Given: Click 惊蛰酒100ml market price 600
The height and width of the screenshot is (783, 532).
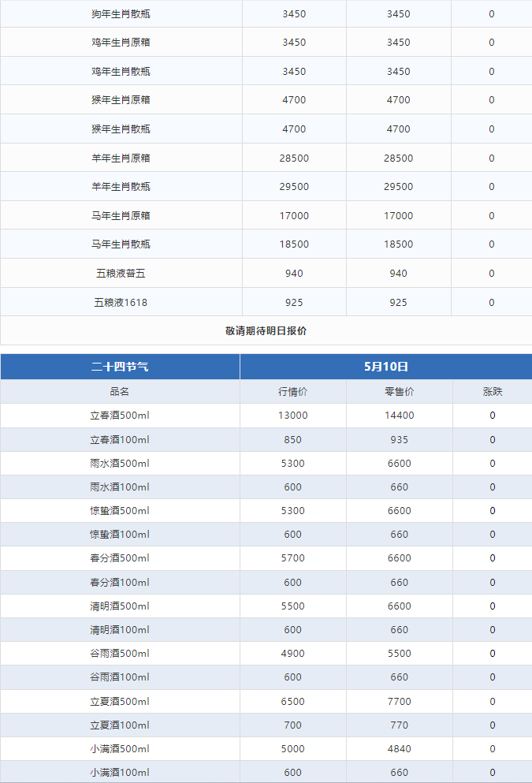Looking at the screenshot, I should click(293, 535).
